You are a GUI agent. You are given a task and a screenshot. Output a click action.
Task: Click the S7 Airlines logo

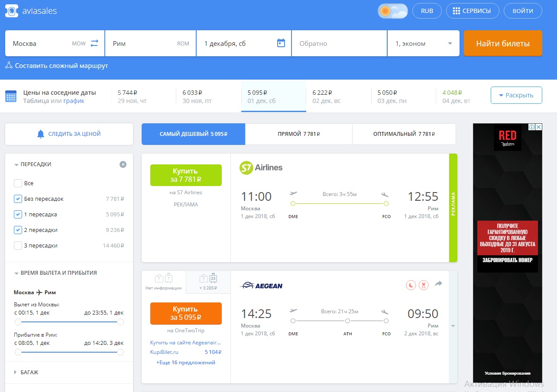point(261,168)
